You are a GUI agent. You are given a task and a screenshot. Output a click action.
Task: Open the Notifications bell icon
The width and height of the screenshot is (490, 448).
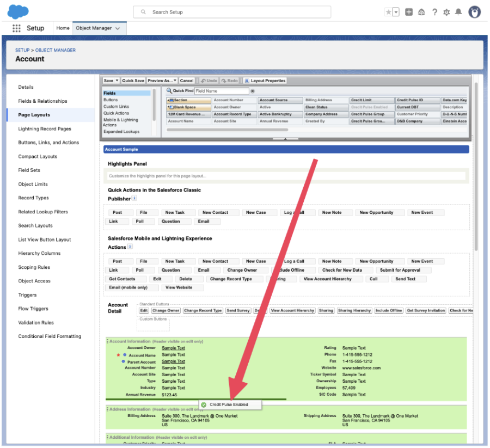458,12
